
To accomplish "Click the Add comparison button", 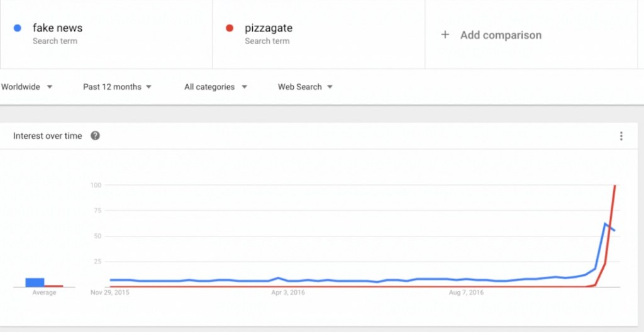I will click(501, 35).
